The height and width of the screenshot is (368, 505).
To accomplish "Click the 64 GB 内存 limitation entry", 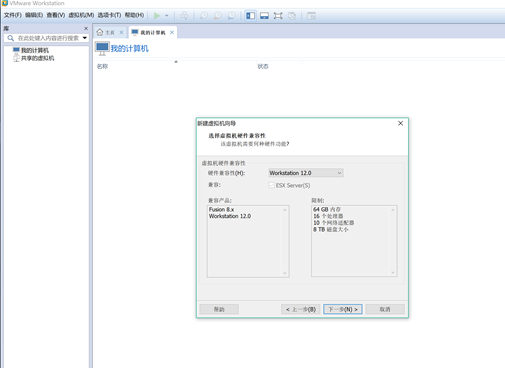I will tap(327, 209).
